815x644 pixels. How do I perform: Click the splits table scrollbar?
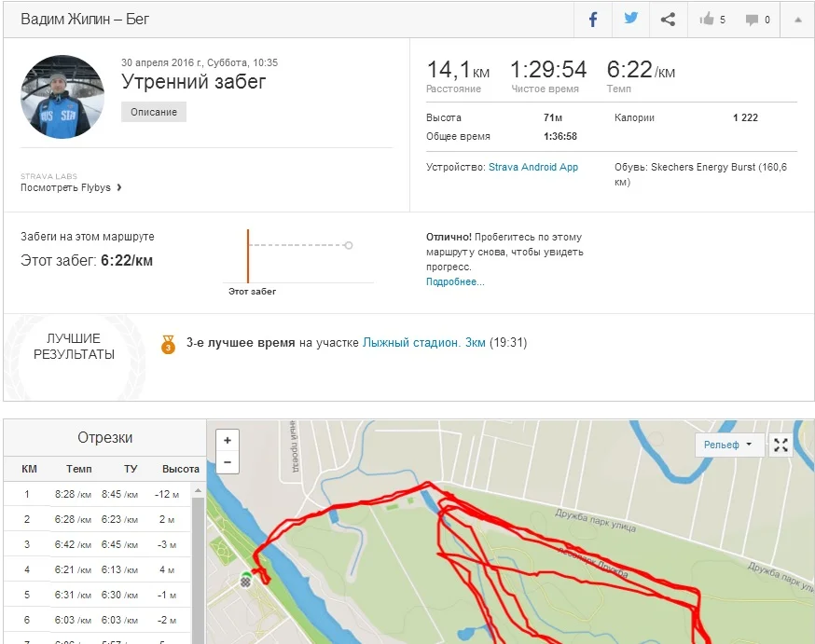coord(198,559)
